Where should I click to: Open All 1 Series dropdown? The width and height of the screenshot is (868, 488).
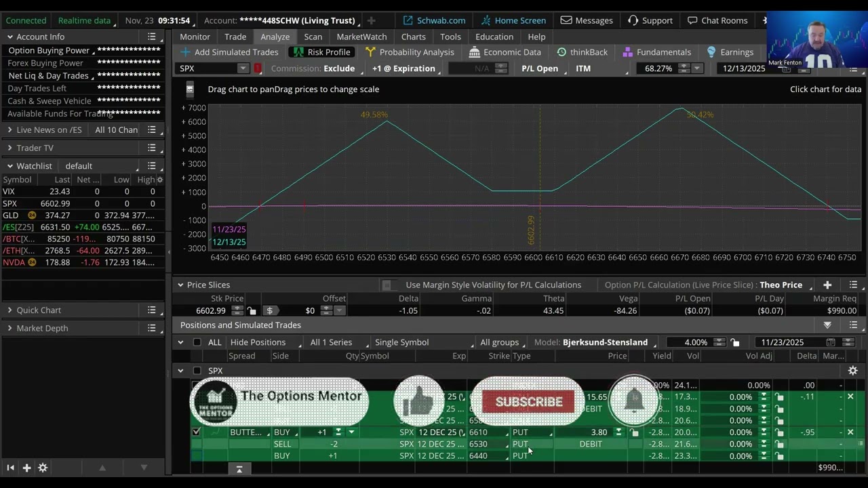coord(336,342)
